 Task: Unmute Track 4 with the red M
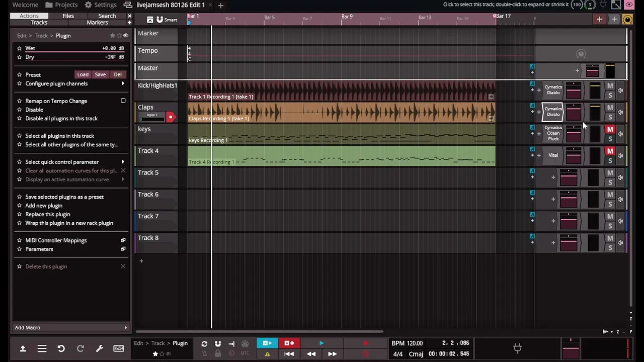610,151
